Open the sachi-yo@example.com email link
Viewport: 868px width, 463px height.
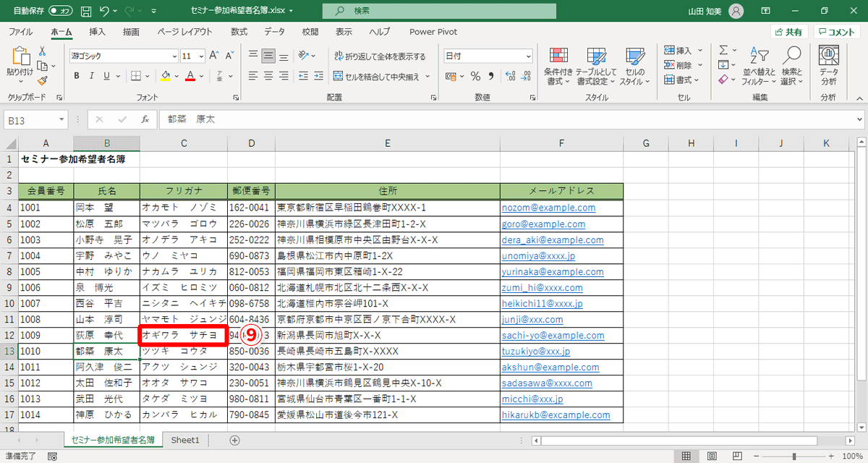(554, 336)
